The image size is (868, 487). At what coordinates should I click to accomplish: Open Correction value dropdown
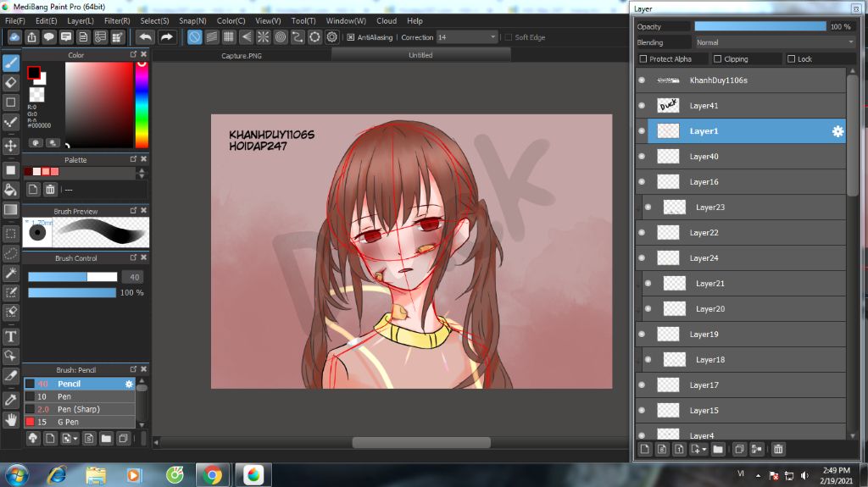pyautogui.click(x=467, y=37)
